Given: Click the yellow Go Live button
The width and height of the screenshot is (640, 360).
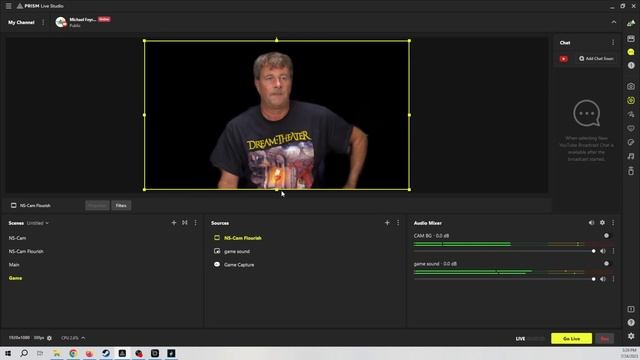Looking at the screenshot, I should coord(571,338).
